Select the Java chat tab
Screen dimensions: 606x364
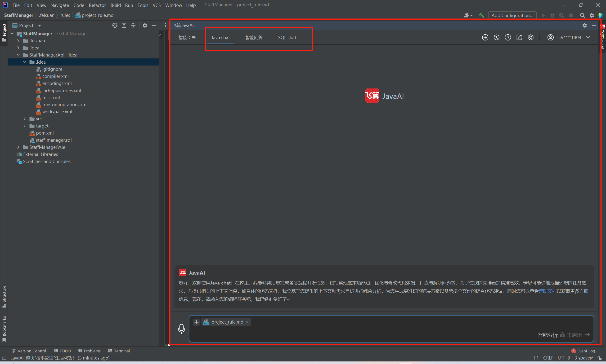click(220, 37)
